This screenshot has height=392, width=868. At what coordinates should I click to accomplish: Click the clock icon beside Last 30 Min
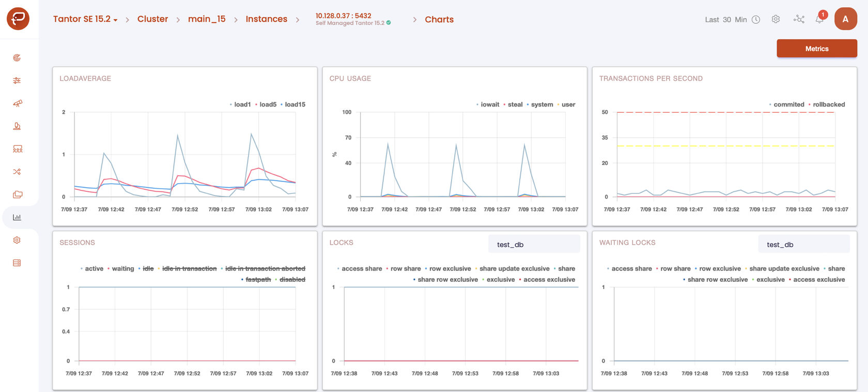[756, 20]
